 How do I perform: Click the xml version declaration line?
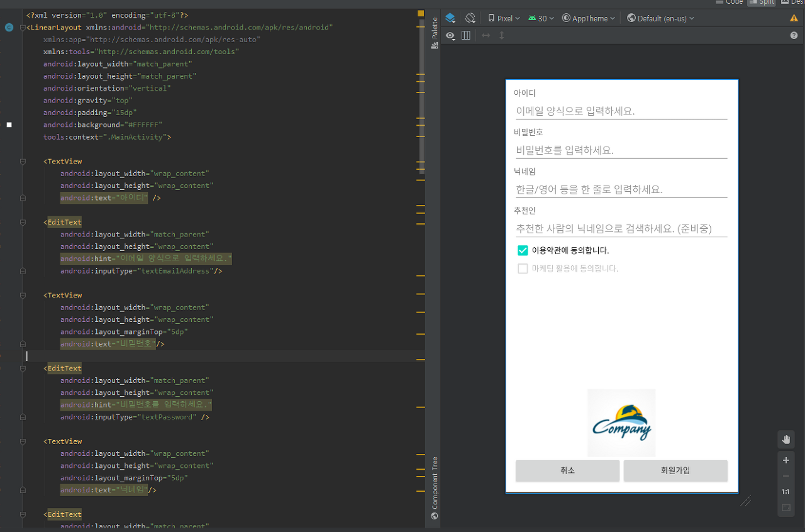coord(108,15)
